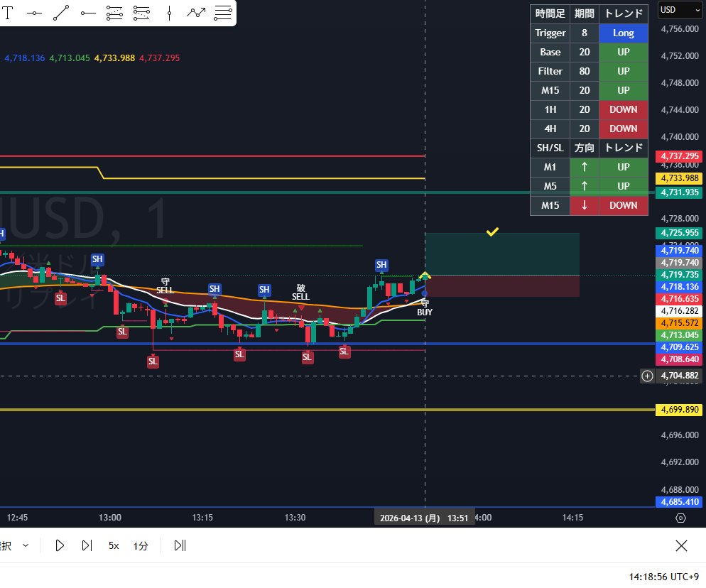Viewport: 706px width, 588px height.
Task: Open price scale settings gear icon
Action: point(680,518)
